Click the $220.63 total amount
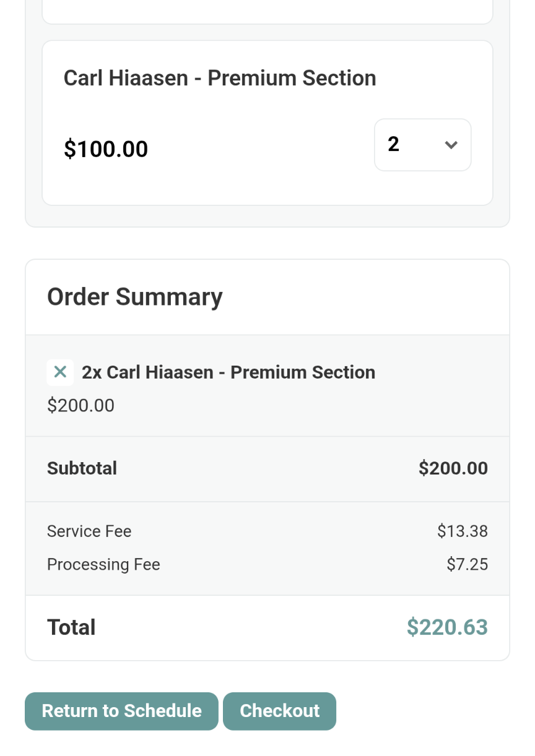This screenshot has width=535, height=756. point(447,627)
